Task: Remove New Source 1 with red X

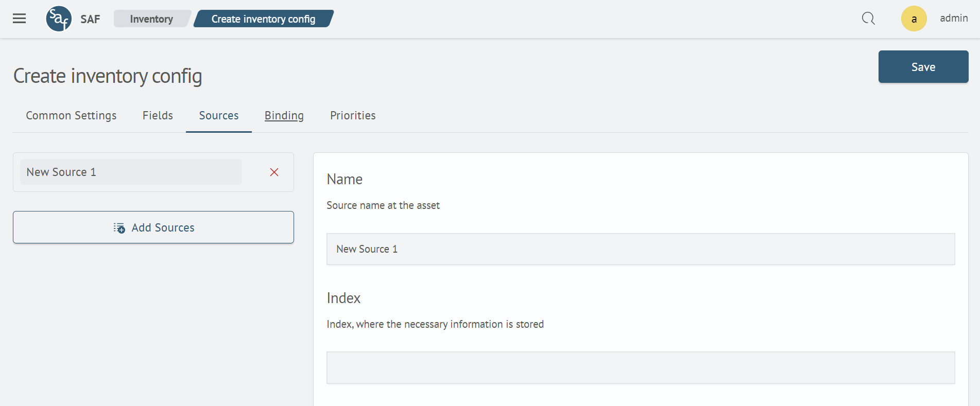Action: (x=274, y=172)
